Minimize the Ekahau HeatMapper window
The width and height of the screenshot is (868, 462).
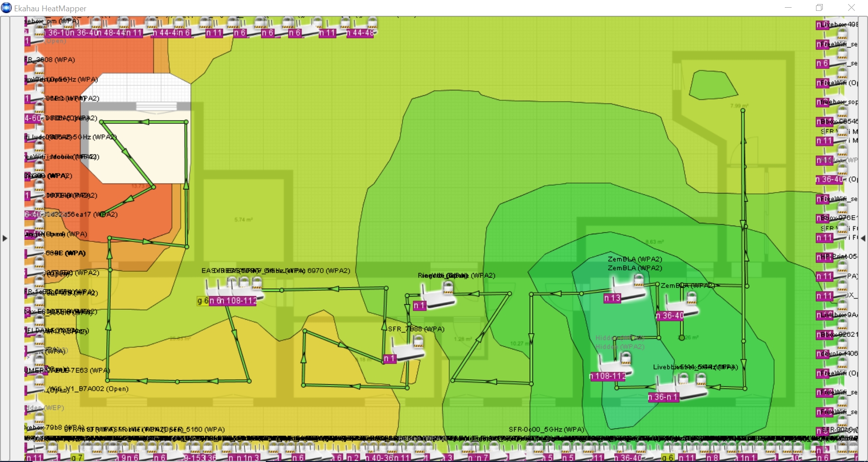click(x=788, y=8)
